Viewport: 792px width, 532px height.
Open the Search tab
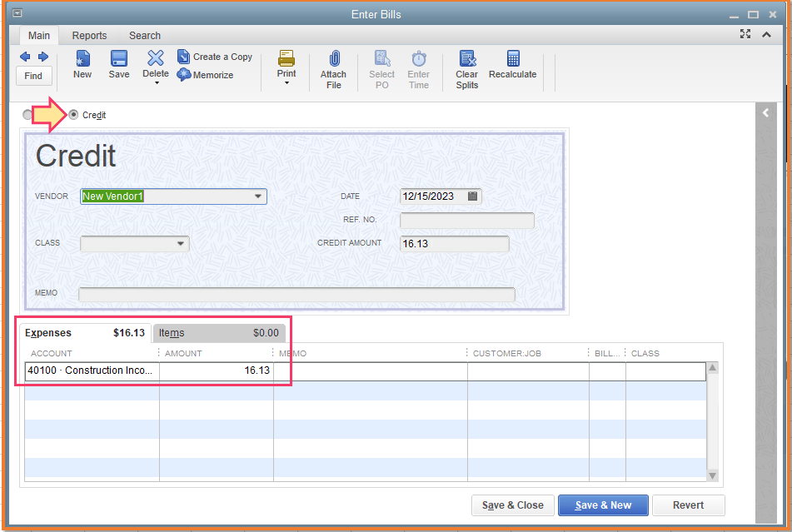click(x=145, y=35)
